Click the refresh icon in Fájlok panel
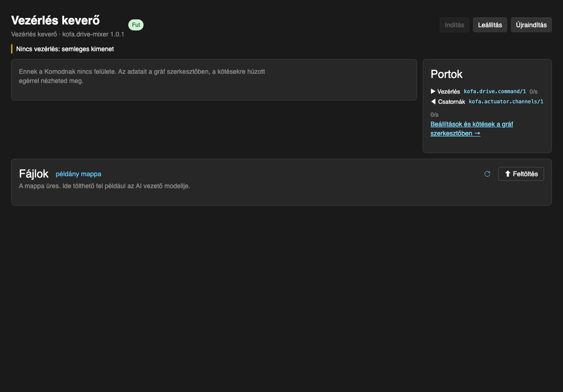Viewport: 563px width, 392px height. click(x=487, y=174)
